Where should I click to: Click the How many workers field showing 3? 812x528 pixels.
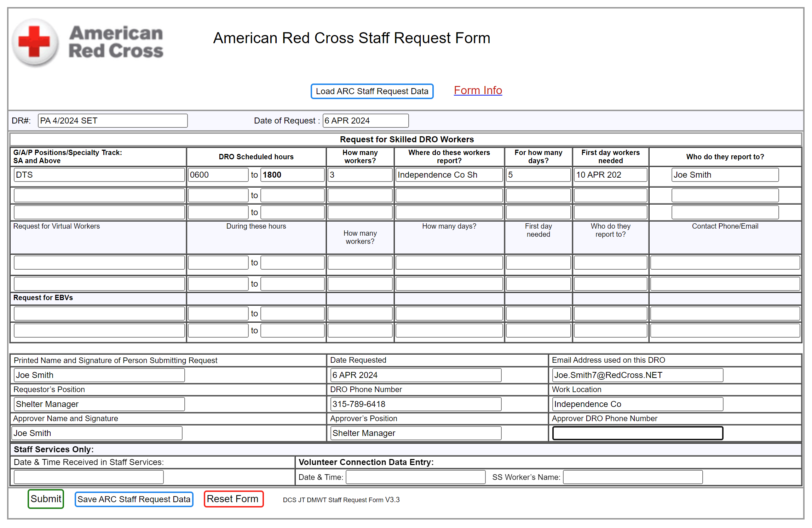click(x=360, y=175)
